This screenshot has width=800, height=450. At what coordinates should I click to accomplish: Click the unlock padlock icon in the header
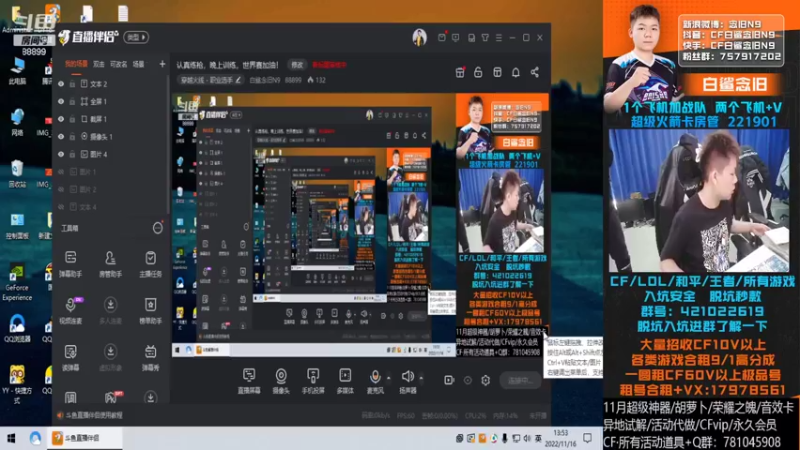click(478, 72)
